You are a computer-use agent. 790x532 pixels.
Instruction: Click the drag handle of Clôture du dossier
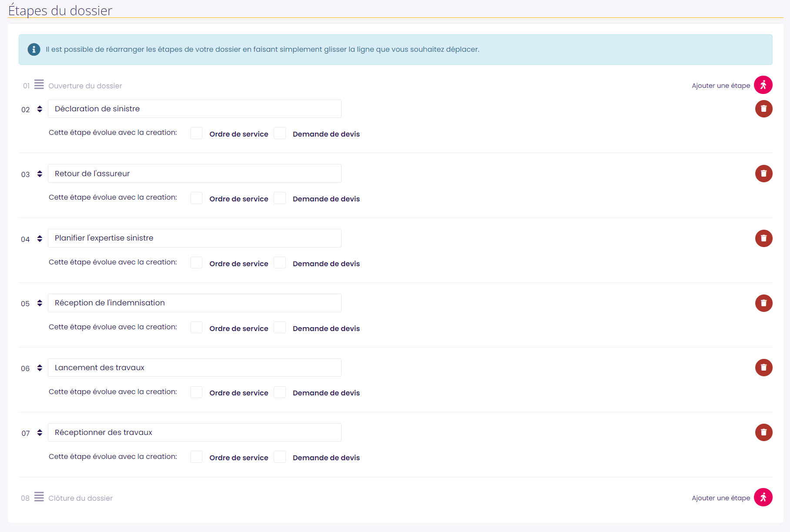point(39,497)
